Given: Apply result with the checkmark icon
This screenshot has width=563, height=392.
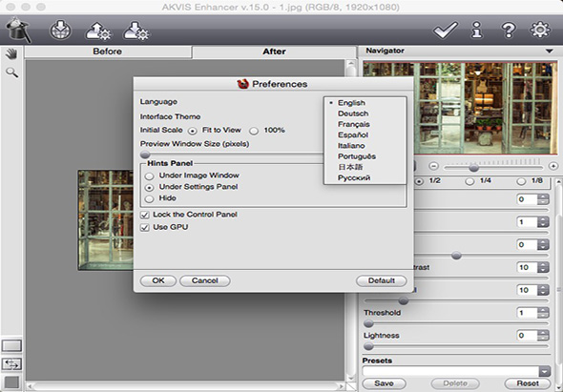Looking at the screenshot, I should click(446, 31).
